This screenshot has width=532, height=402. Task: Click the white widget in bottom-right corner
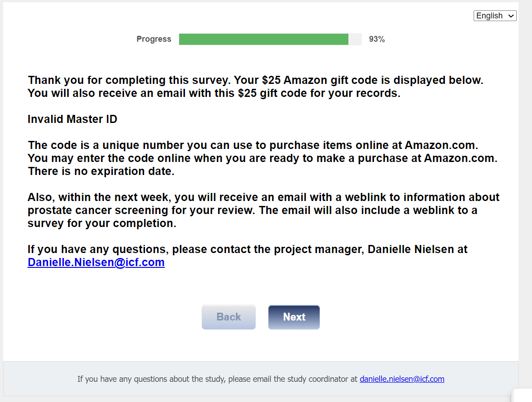click(522, 395)
